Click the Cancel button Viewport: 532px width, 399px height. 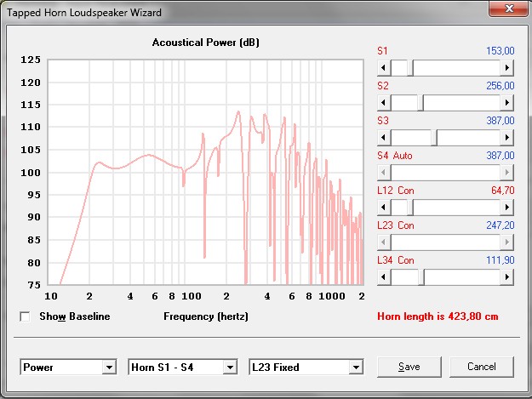[482, 367]
